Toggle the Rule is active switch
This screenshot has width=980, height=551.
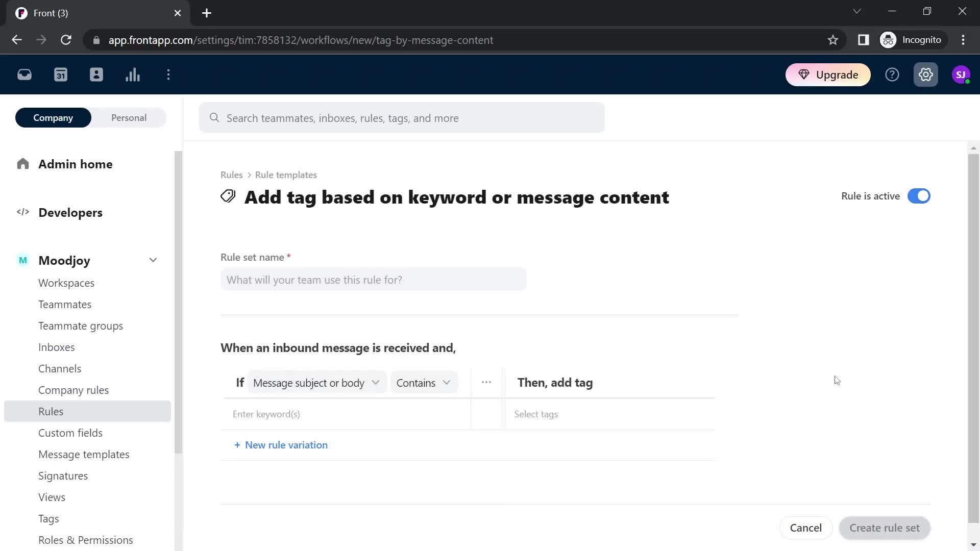(x=919, y=196)
